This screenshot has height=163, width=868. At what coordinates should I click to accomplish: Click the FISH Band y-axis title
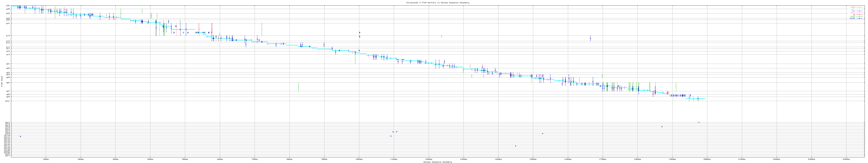pos(2,81)
